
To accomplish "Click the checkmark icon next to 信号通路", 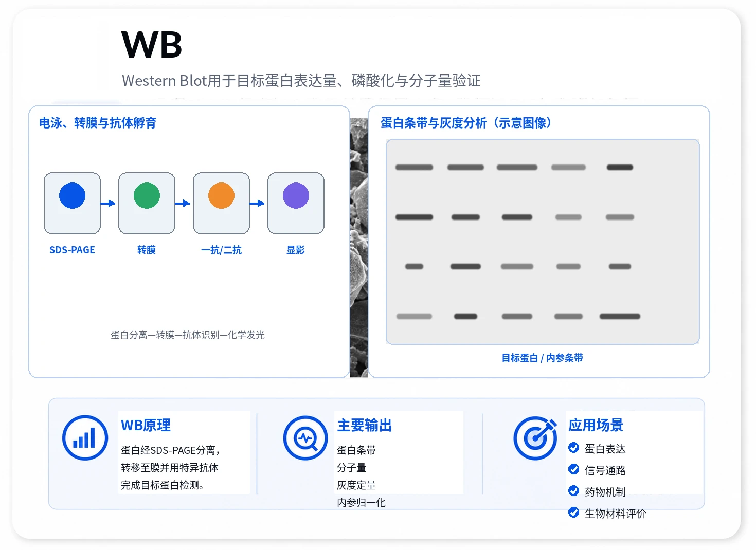I will pos(573,469).
